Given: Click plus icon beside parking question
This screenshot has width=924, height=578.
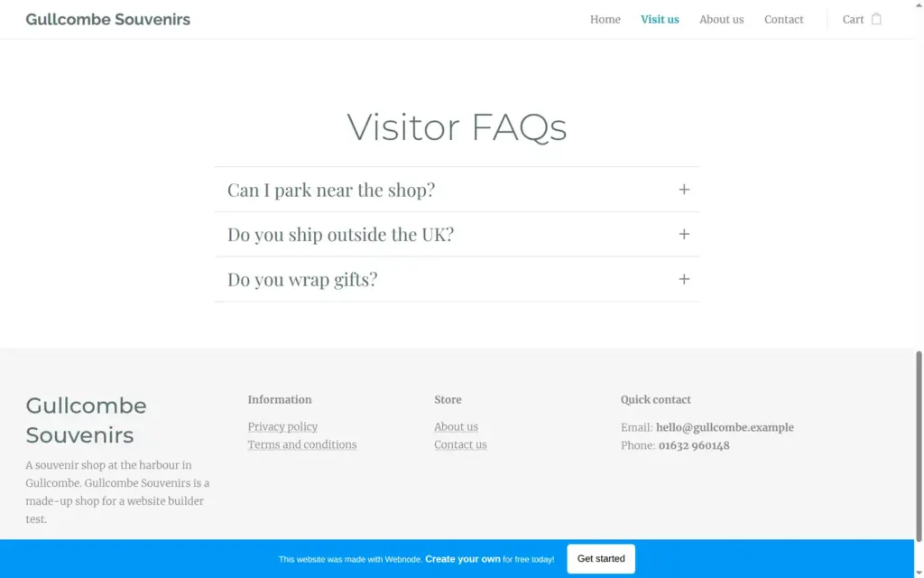Looking at the screenshot, I should [x=684, y=190].
